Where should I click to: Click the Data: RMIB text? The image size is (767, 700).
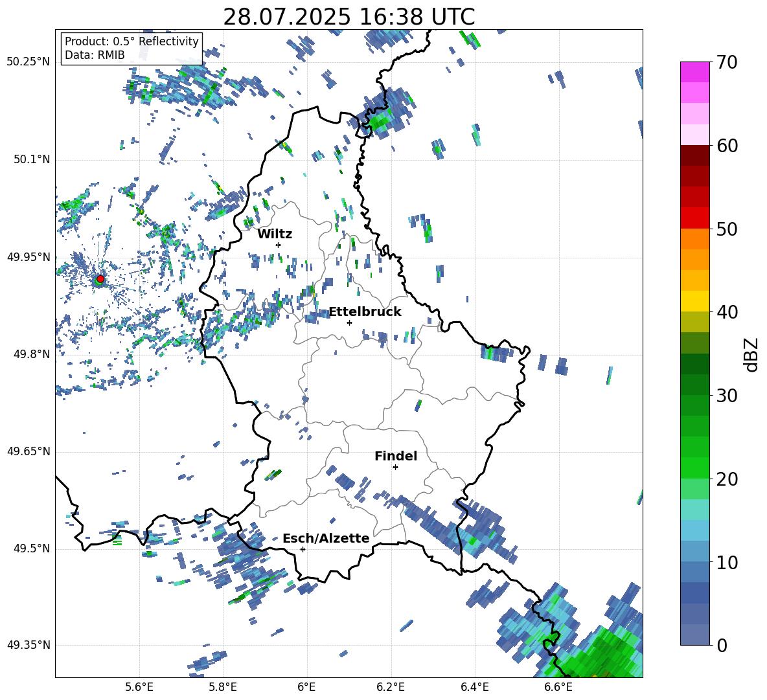pyautogui.click(x=95, y=55)
